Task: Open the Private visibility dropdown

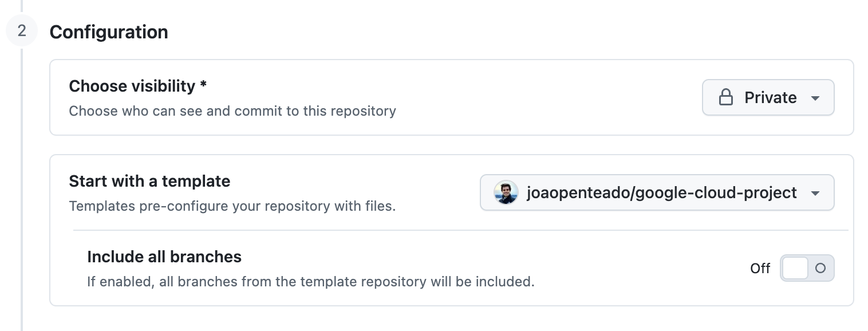Action: (768, 97)
